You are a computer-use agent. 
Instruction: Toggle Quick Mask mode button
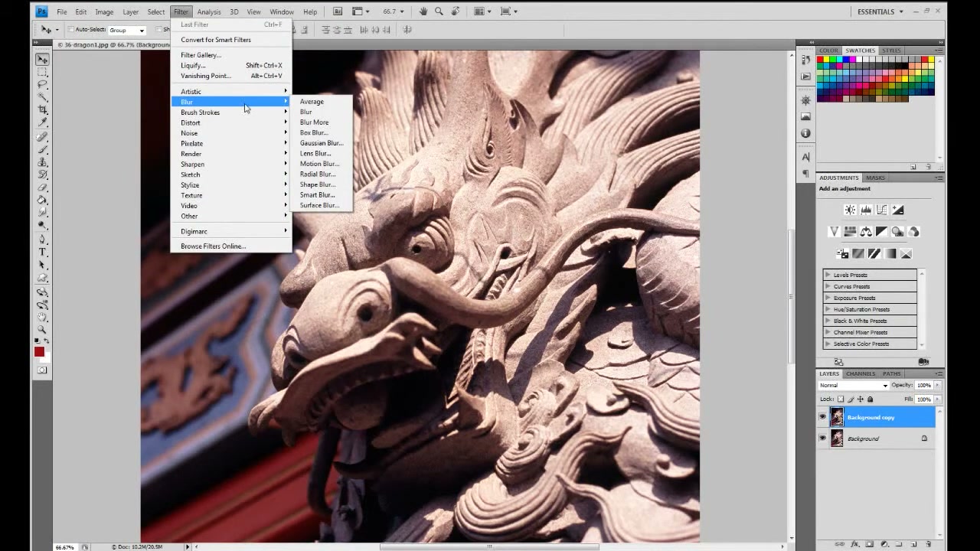tap(43, 370)
